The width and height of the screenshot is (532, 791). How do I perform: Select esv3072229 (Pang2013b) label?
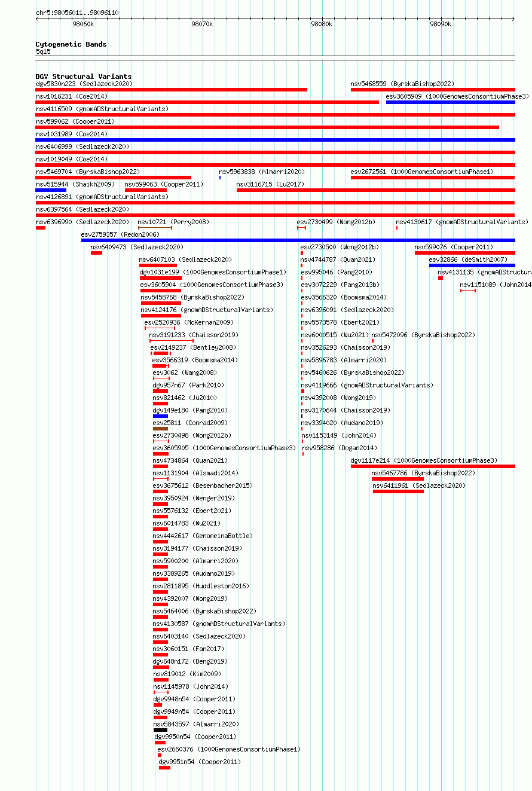point(341,285)
